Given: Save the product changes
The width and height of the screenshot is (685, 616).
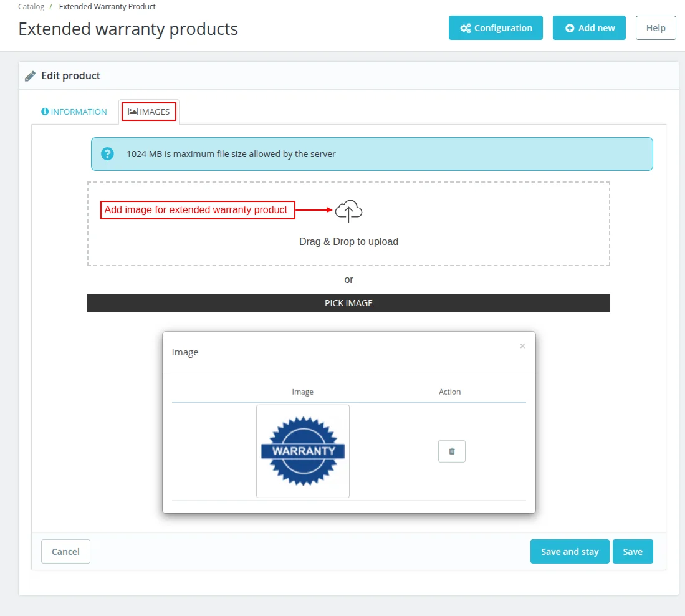Looking at the screenshot, I should (633, 551).
